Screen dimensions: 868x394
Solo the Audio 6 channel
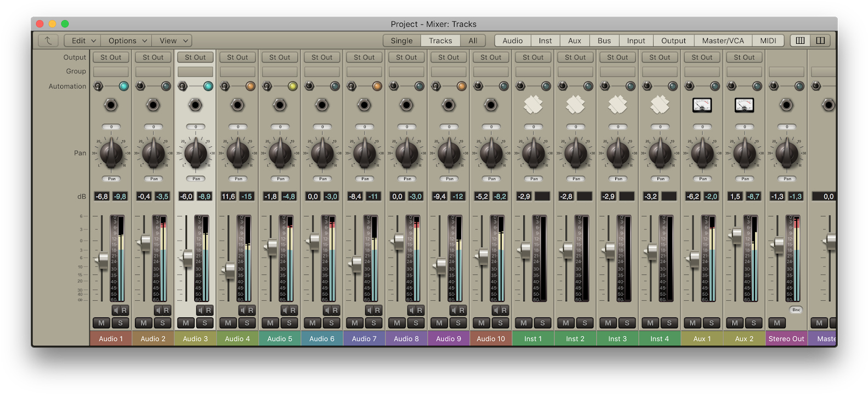tap(331, 323)
